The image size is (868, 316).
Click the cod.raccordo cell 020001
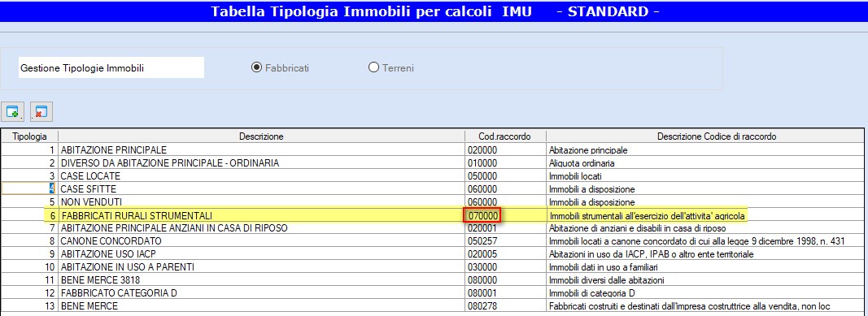[x=505, y=228]
